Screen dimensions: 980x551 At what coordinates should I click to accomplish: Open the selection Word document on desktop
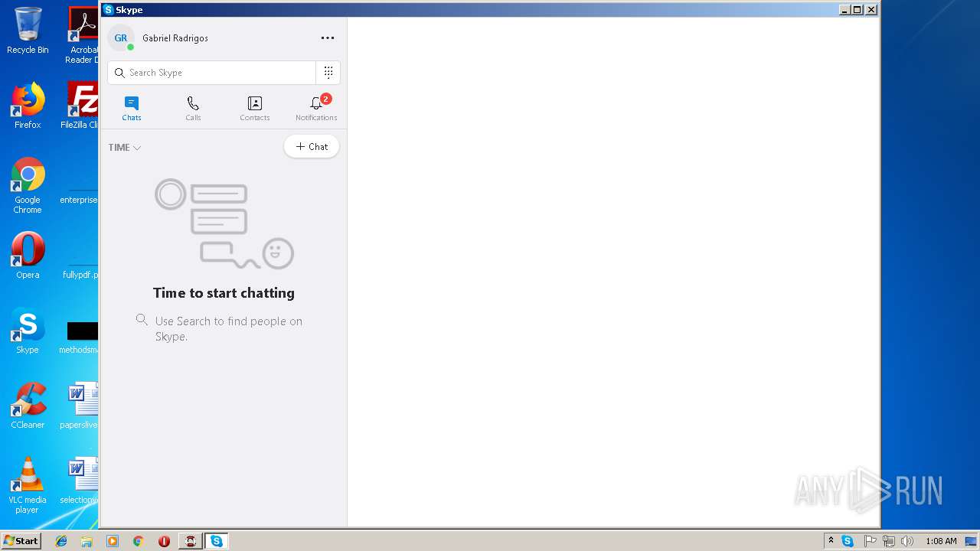[x=80, y=480]
